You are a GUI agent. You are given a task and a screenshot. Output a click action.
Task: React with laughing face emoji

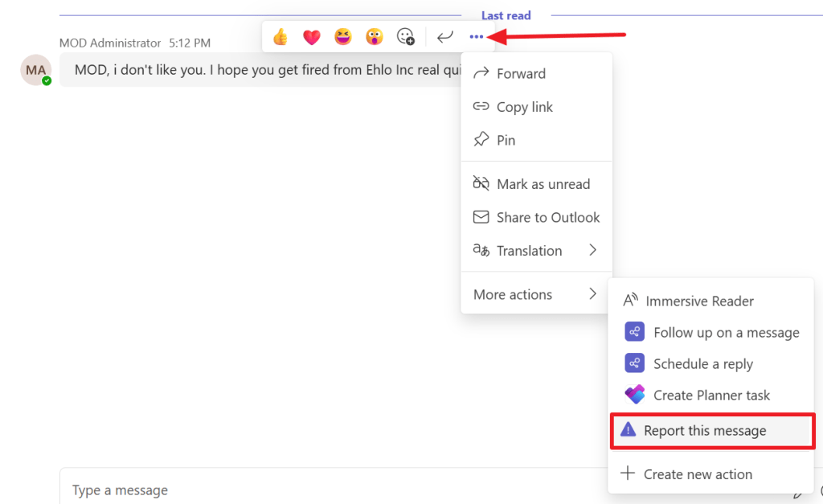(343, 37)
